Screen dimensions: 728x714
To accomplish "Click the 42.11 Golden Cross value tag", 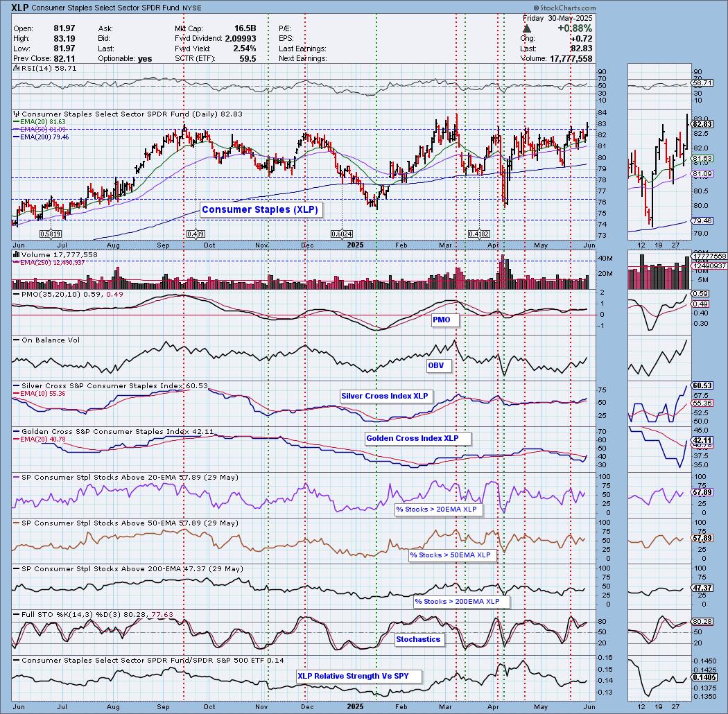I will click(x=702, y=440).
